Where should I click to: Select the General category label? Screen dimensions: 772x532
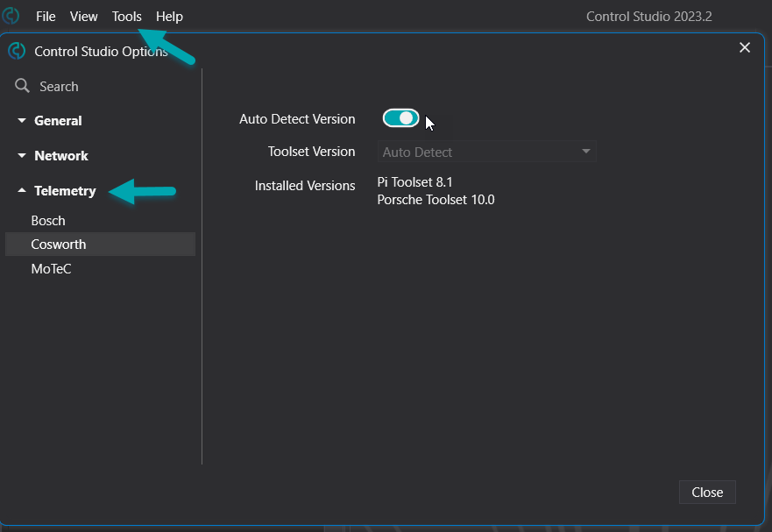tap(58, 121)
